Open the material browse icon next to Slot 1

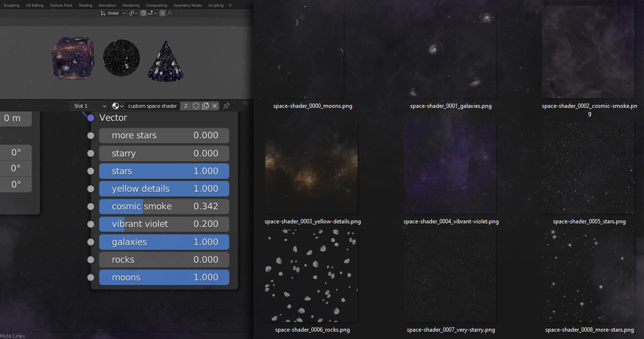pos(116,106)
